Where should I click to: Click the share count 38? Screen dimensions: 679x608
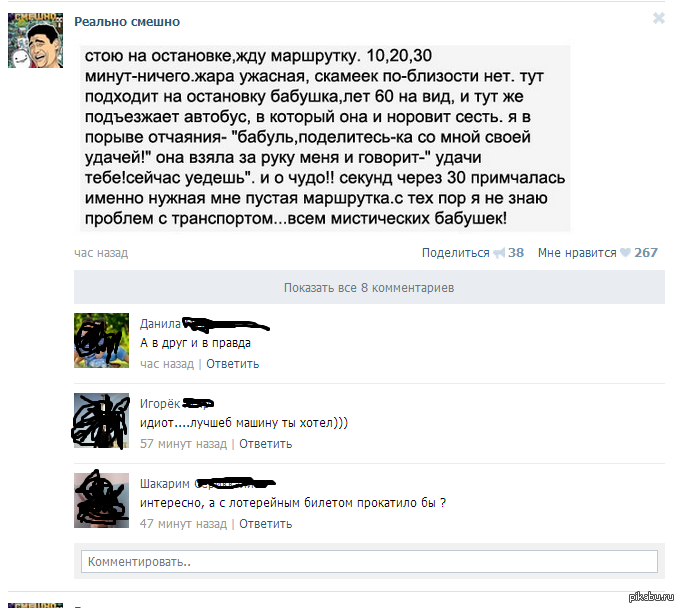[x=516, y=252]
